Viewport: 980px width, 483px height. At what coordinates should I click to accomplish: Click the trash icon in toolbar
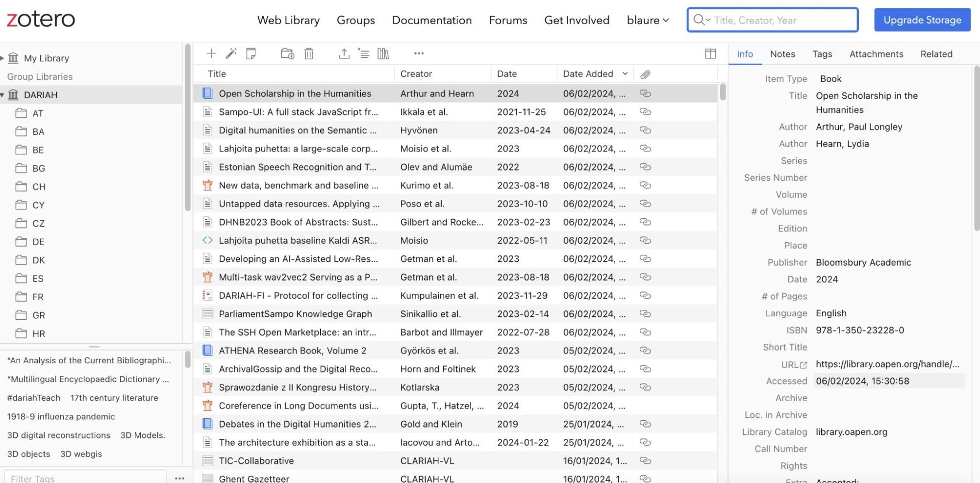tap(309, 53)
